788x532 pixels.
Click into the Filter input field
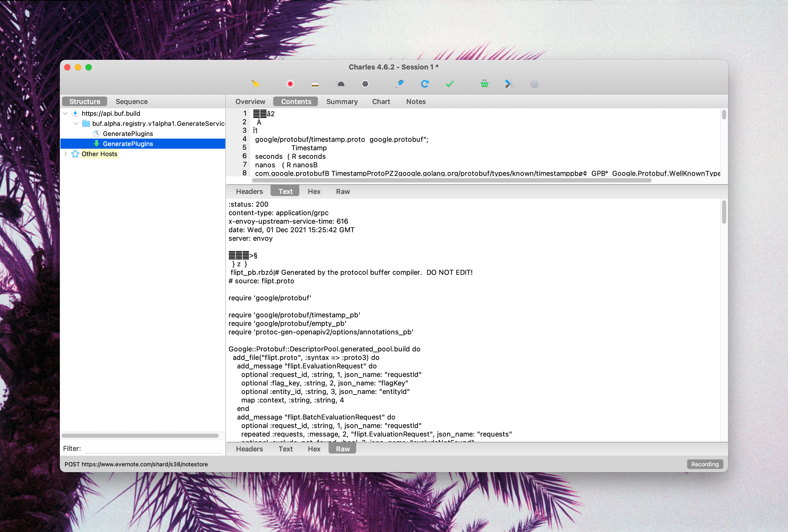[153, 448]
